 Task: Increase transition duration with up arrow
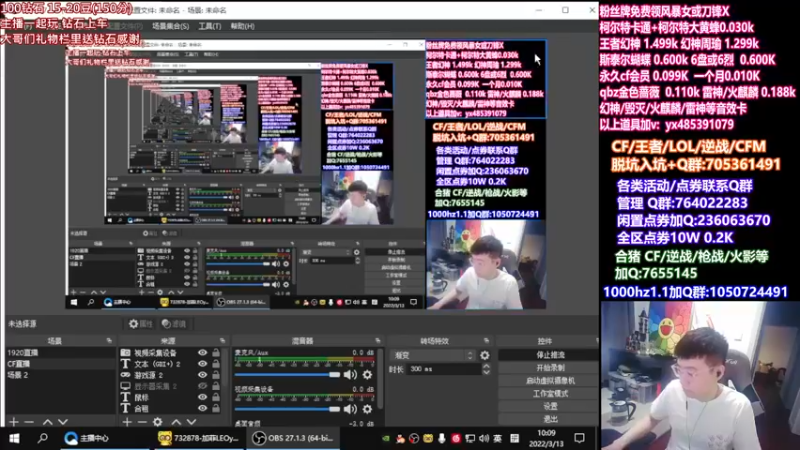click(486, 366)
